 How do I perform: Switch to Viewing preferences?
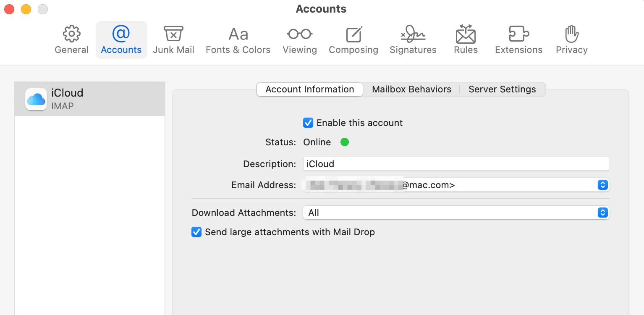point(300,40)
